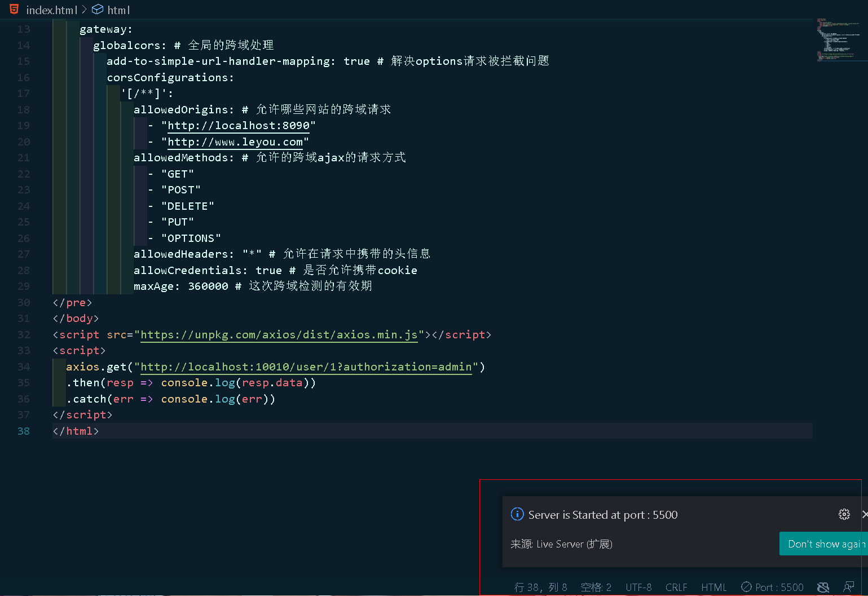868x596 pixels.
Task: Open the notification gear settings icon
Action: tap(844, 514)
